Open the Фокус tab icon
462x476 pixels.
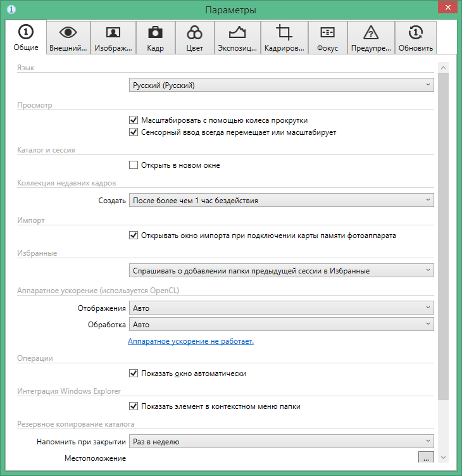point(328,37)
